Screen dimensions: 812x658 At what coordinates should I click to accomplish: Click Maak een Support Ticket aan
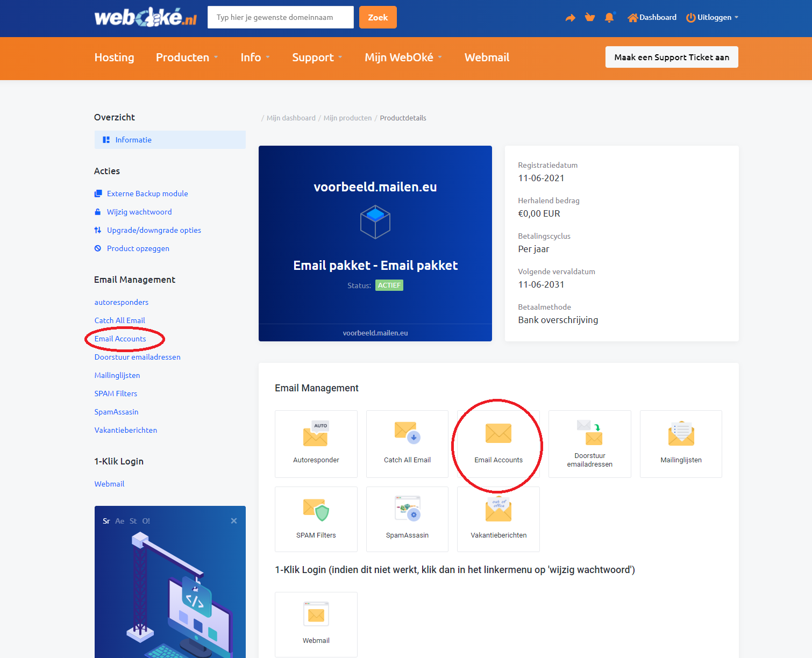[672, 57]
